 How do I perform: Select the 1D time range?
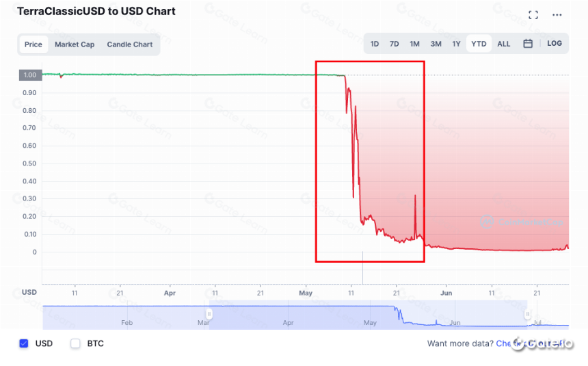pos(374,44)
